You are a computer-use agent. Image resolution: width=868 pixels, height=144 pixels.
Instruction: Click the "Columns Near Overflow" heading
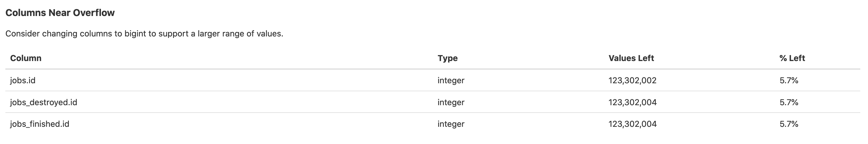coord(60,13)
